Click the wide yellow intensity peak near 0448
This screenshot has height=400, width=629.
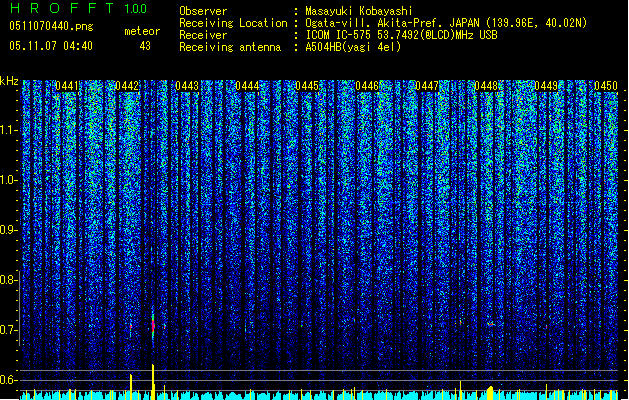point(489,393)
